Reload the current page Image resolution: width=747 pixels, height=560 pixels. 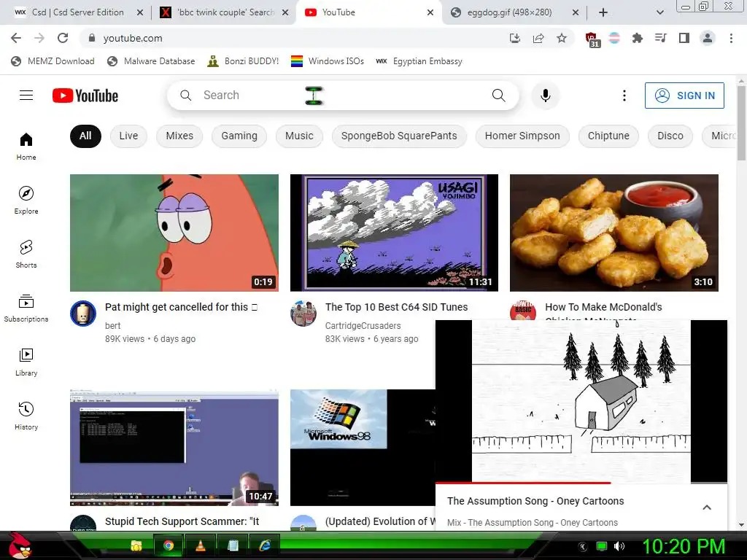click(x=63, y=38)
